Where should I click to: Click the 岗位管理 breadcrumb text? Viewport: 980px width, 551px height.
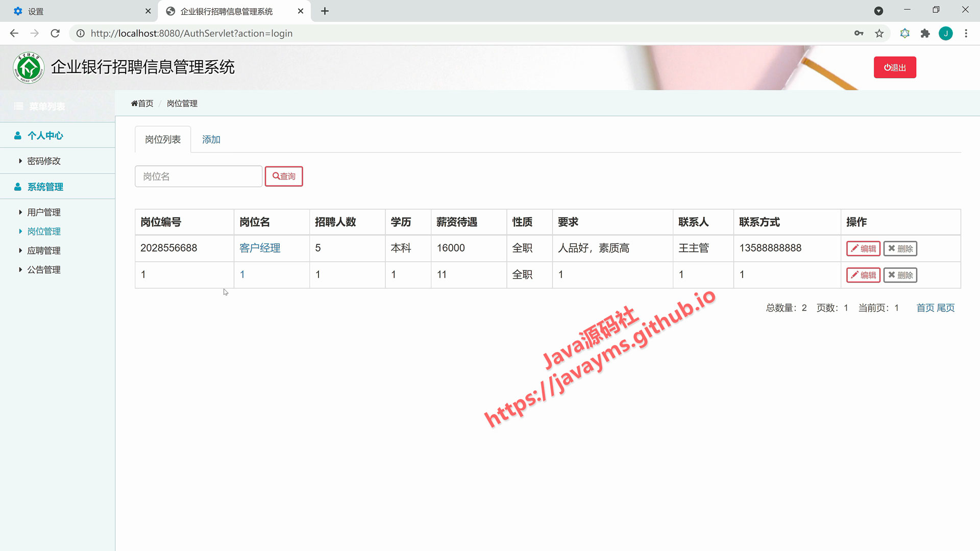click(x=182, y=103)
